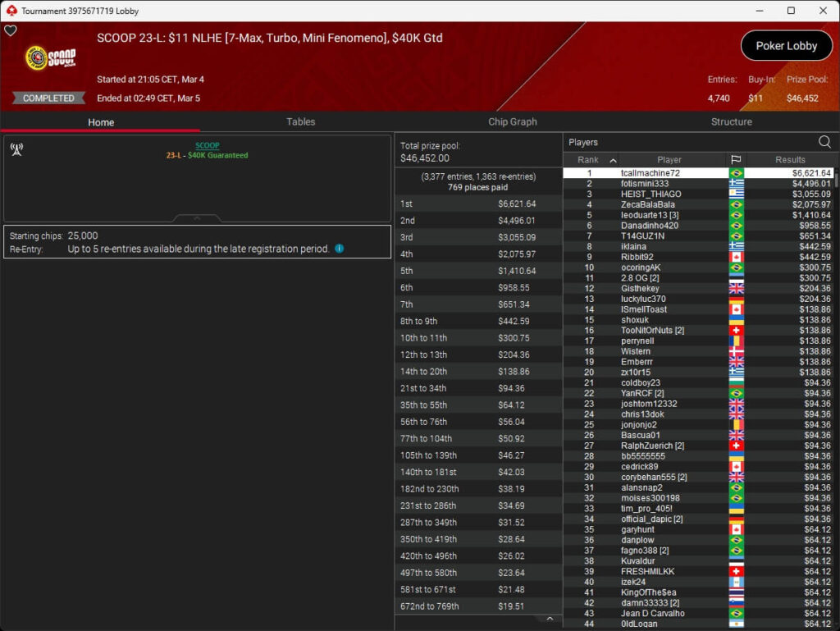Click the players list scrollbar
The height and width of the screenshot is (631, 840).
click(836, 394)
